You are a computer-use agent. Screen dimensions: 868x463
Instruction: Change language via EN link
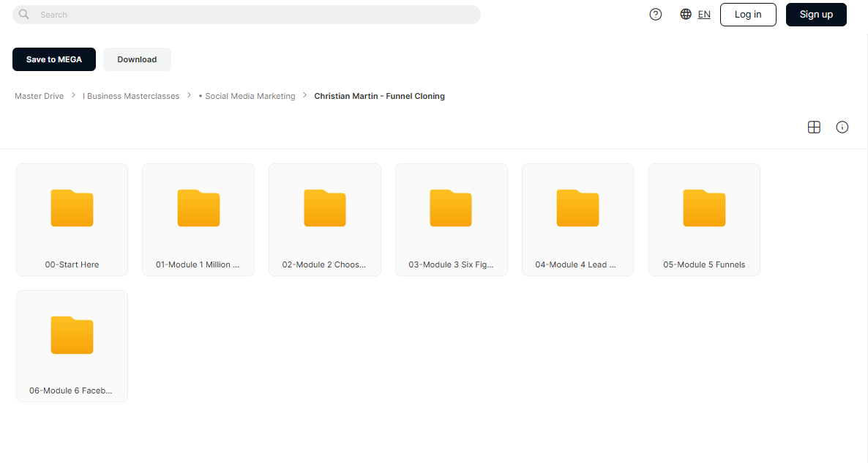(704, 15)
